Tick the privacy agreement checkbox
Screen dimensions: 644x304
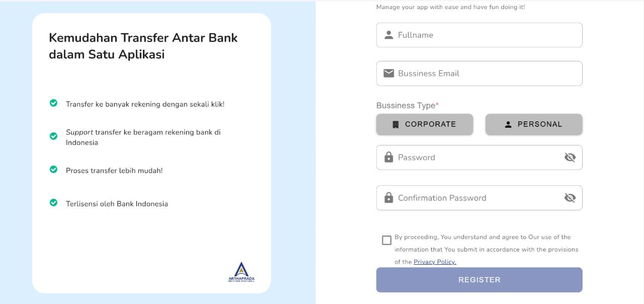point(386,240)
